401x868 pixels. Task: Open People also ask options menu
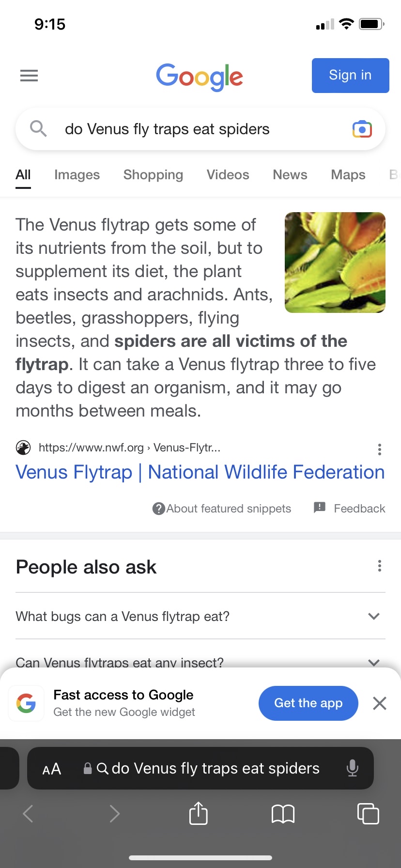coord(380,566)
